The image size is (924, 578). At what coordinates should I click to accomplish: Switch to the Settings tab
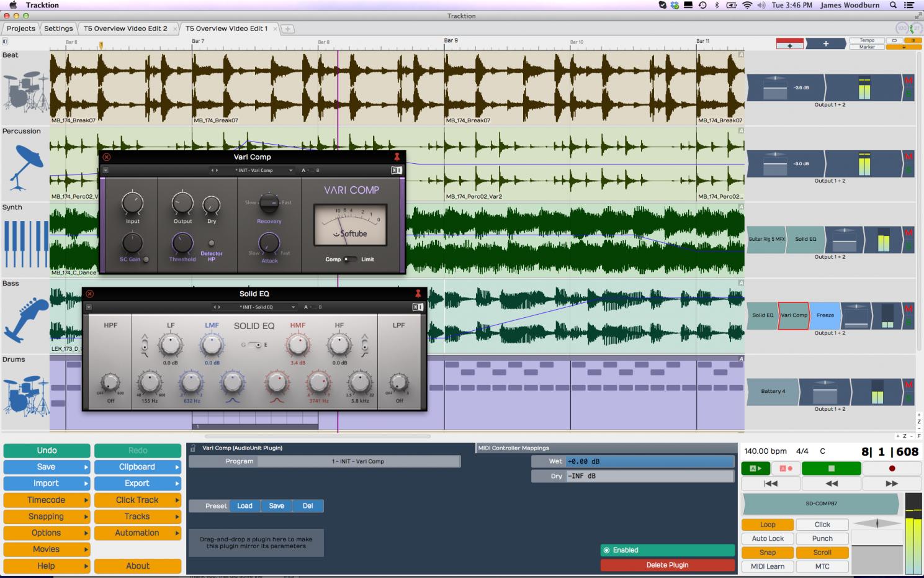point(58,29)
